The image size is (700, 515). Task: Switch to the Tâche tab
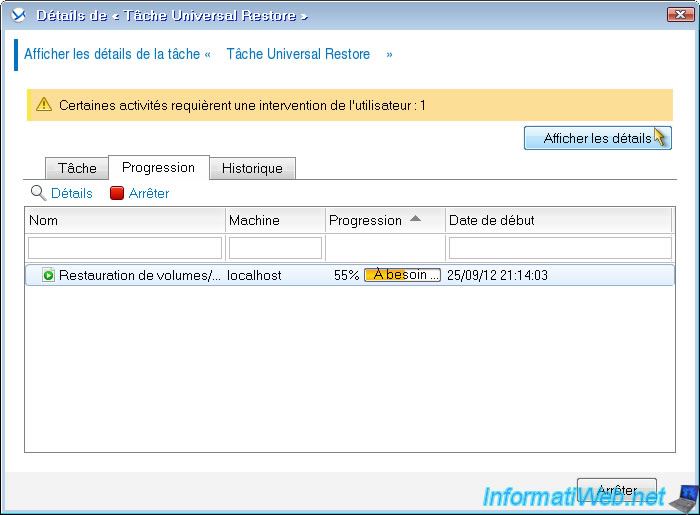click(x=77, y=168)
